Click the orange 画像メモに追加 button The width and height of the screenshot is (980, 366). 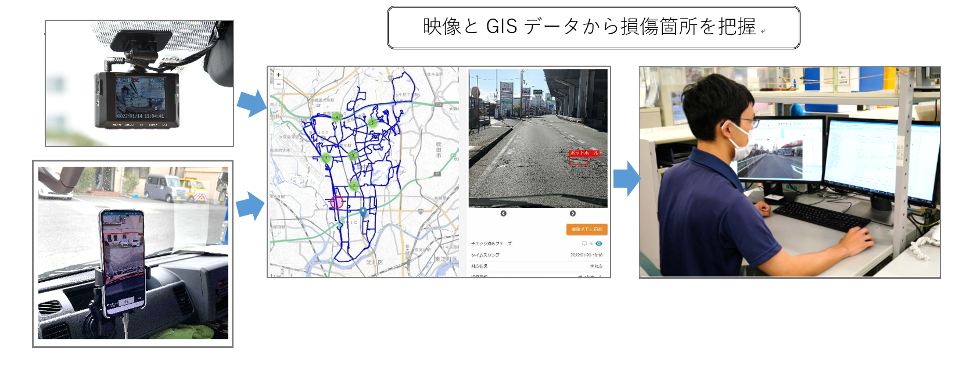[x=587, y=229]
